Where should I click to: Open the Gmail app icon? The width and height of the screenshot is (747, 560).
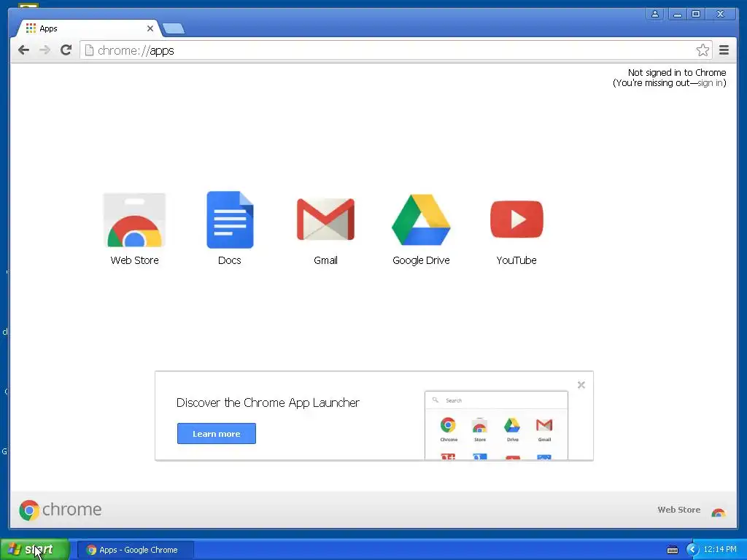point(325,219)
